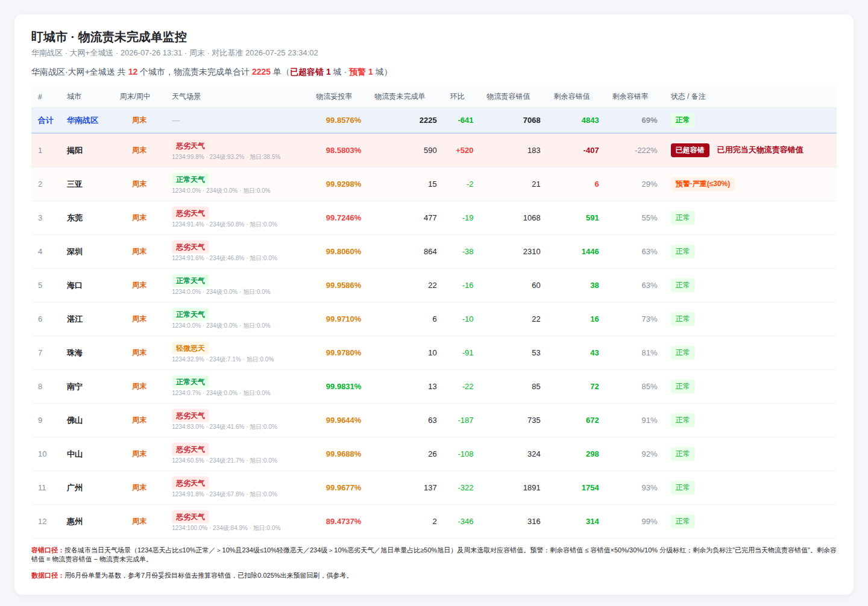Select the 海口 city name
Viewport: 868px width, 606px height.
coord(75,286)
